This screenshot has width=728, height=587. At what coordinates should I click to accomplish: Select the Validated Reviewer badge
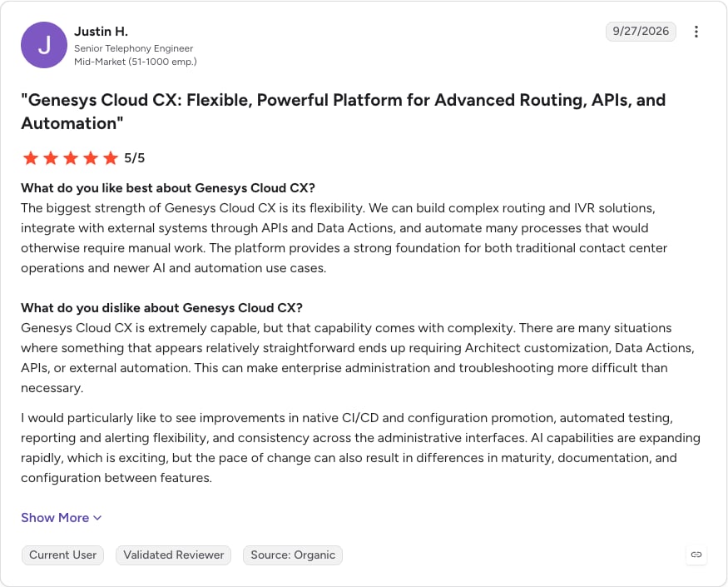(174, 555)
